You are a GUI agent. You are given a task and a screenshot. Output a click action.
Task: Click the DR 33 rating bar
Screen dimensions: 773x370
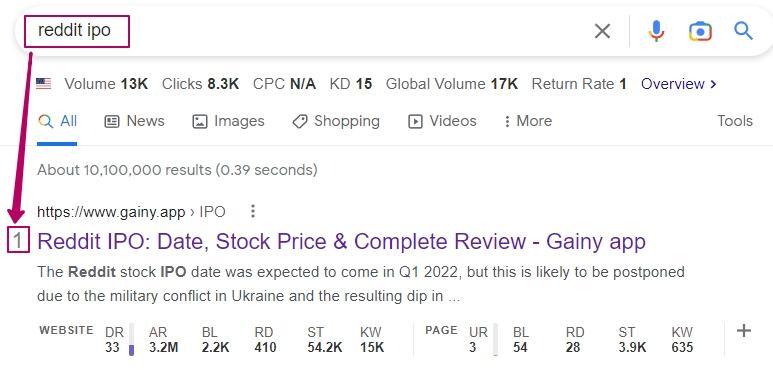pos(131,340)
